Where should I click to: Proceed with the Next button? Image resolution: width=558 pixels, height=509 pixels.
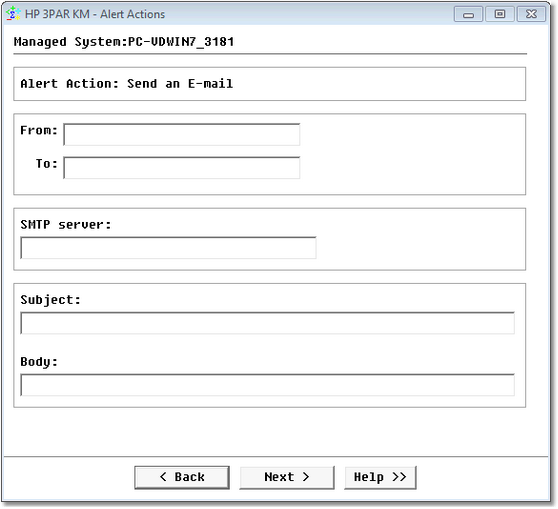pyautogui.click(x=287, y=477)
